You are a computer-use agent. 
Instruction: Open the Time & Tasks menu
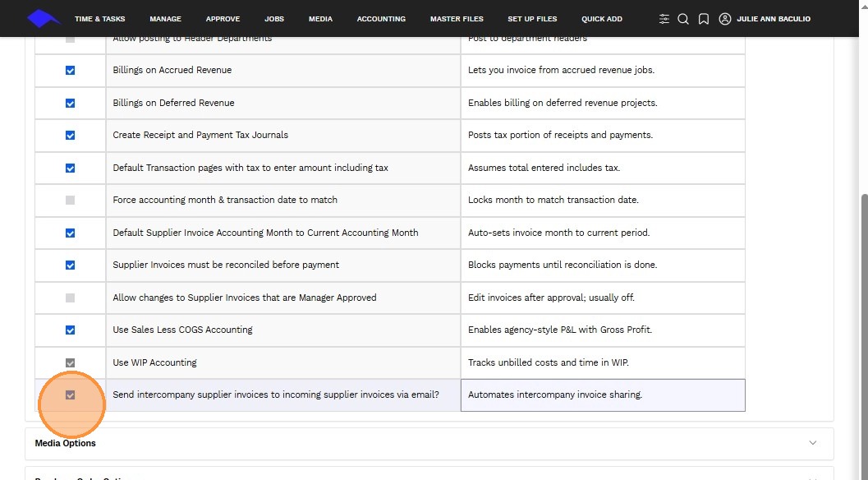click(99, 19)
